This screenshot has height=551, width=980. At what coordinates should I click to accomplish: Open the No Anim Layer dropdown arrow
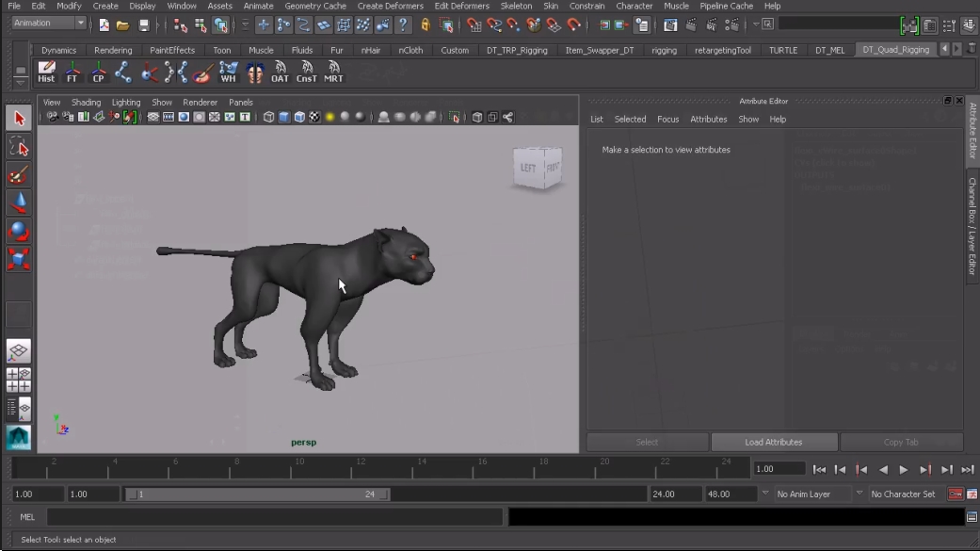coord(765,494)
